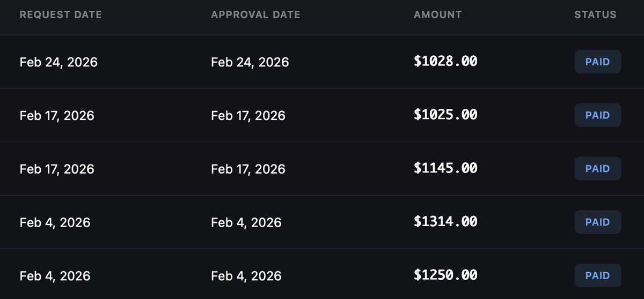
Task: Click the Approval Date column header
Action: pos(255,15)
